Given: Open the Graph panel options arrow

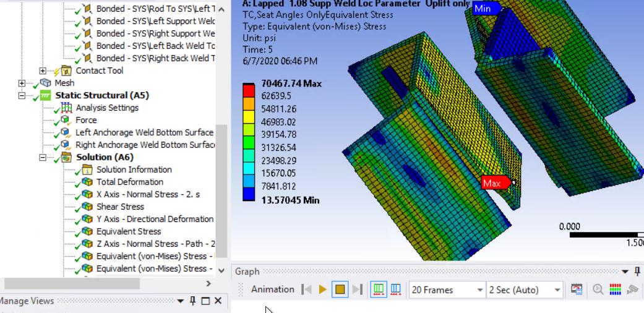Looking at the screenshot, I should pyautogui.click(x=625, y=272).
